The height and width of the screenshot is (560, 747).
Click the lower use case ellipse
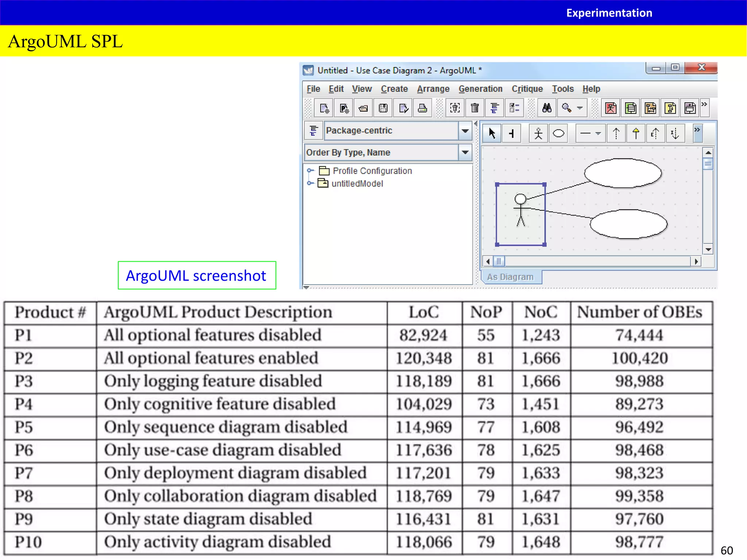point(628,224)
